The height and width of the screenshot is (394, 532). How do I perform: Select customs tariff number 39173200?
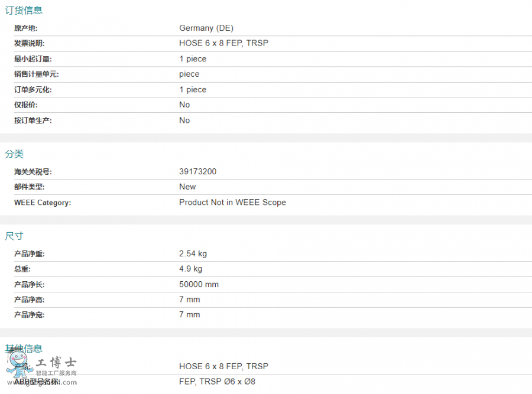point(197,172)
